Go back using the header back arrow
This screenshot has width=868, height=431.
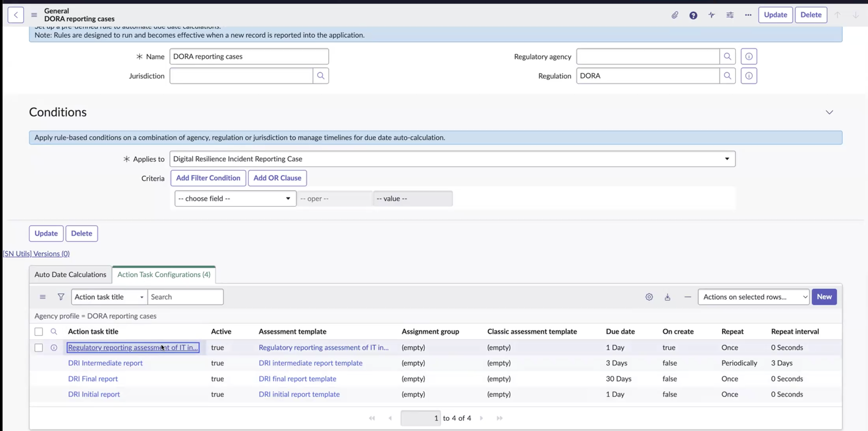(16, 15)
